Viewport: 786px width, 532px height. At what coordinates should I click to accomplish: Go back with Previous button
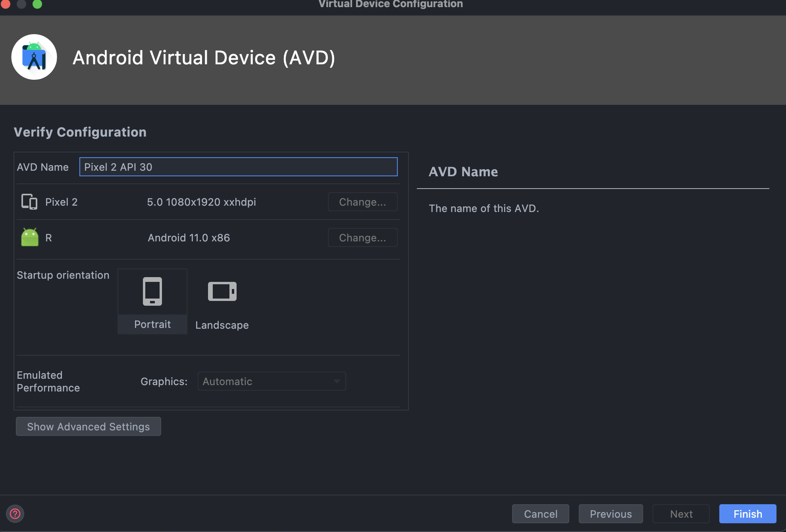pyautogui.click(x=611, y=514)
